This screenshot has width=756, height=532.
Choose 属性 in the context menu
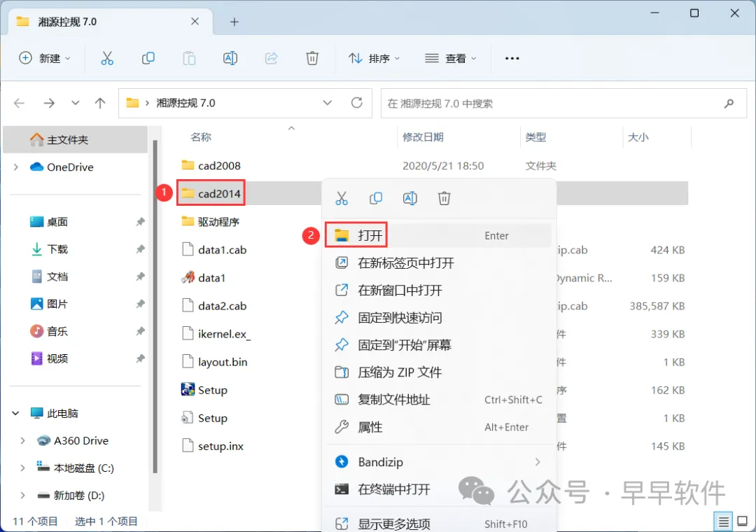pyautogui.click(x=439, y=427)
